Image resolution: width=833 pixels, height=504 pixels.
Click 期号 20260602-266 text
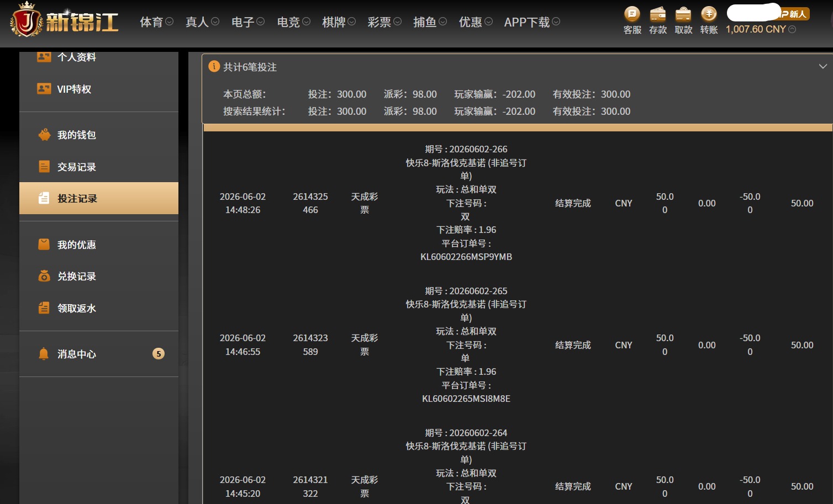coord(466,149)
